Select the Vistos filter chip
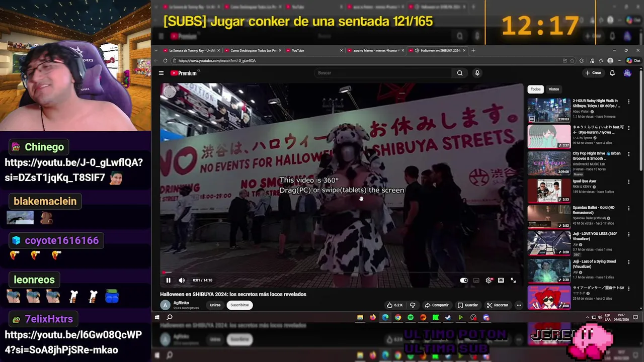644x362 pixels. [x=553, y=89]
